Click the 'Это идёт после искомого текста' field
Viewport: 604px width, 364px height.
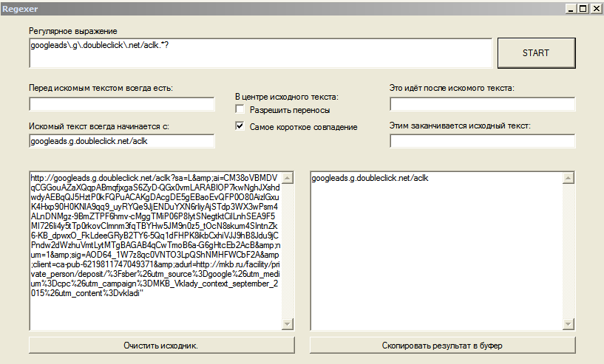pos(482,104)
